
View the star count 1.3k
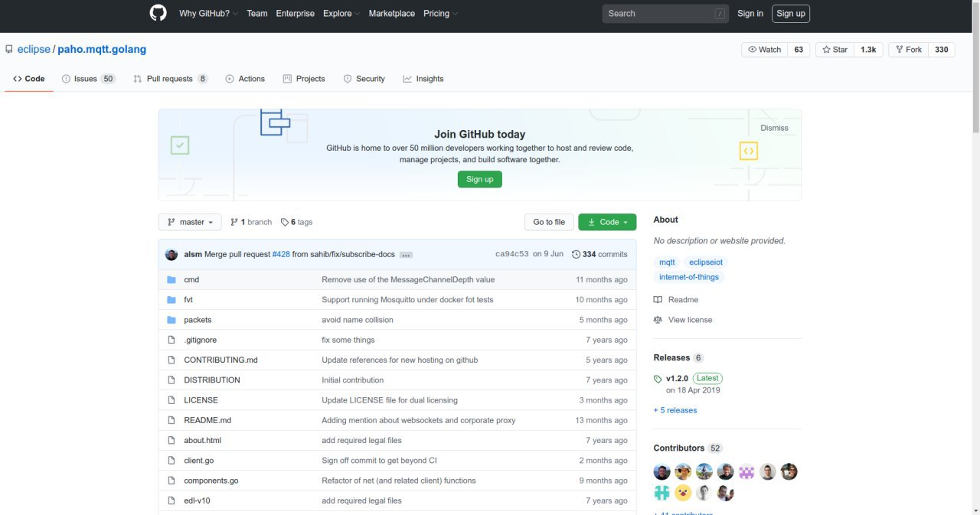click(868, 50)
